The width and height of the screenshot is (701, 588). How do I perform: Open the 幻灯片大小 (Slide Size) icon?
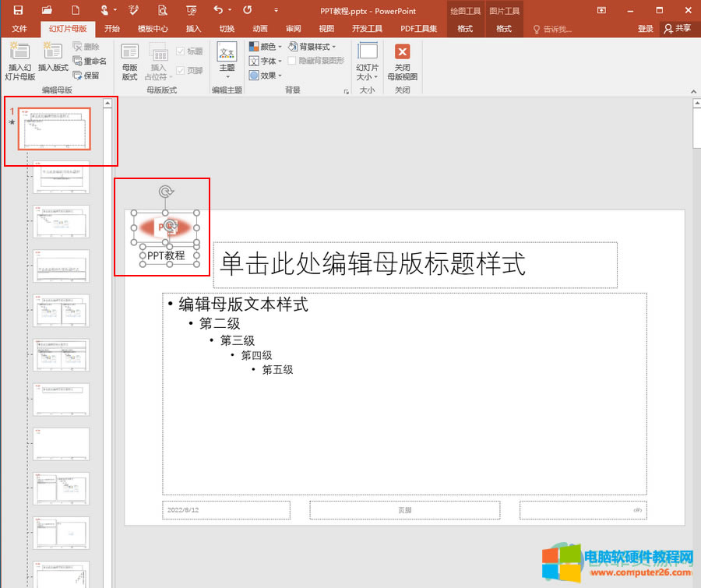tap(367, 61)
